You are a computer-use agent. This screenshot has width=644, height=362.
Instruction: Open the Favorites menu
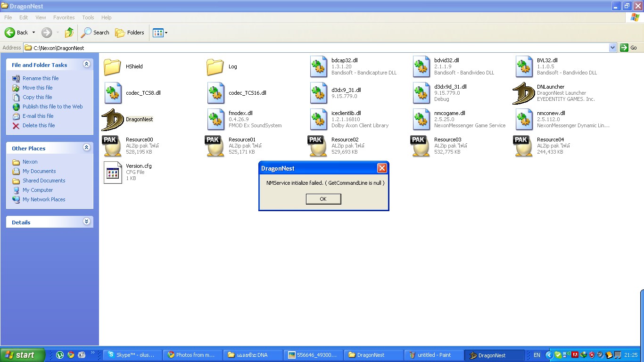(x=64, y=17)
